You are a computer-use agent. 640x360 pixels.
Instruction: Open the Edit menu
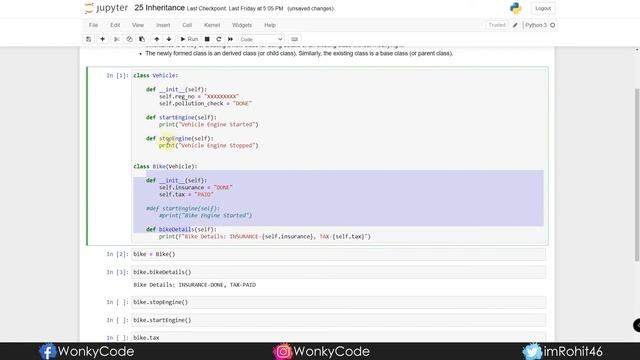point(115,25)
